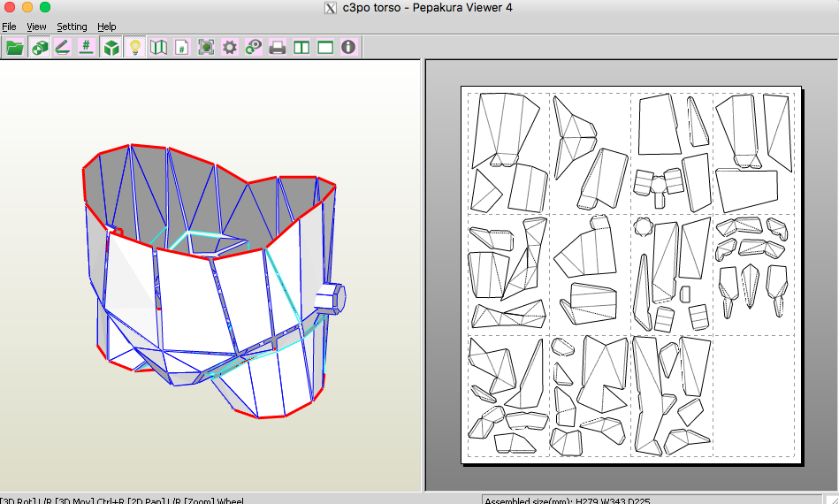Click the X11 icon in the title bar

[x=331, y=7]
